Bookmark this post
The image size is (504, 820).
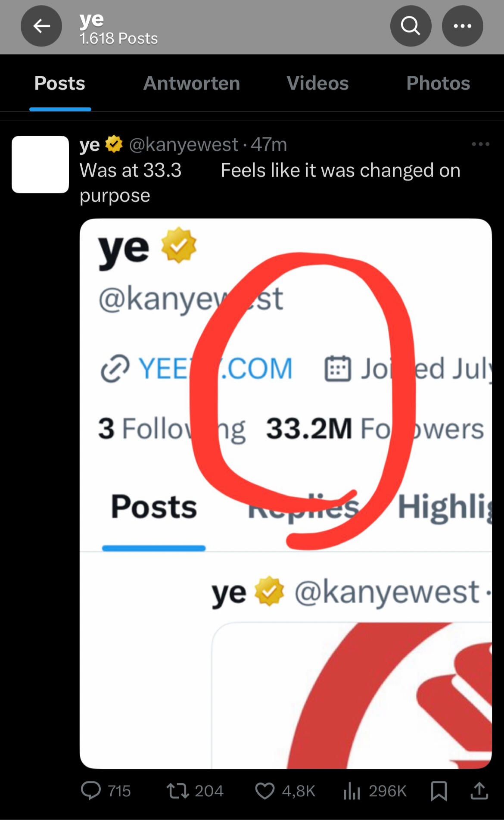(439, 791)
